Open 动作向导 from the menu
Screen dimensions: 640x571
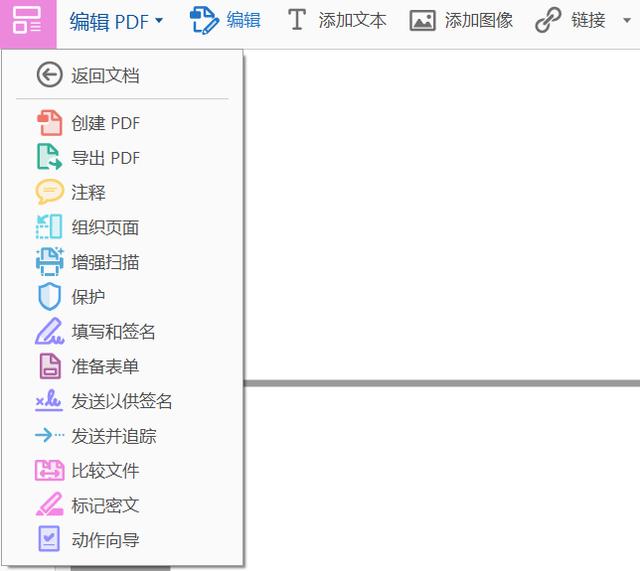click(x=105, y=540)
